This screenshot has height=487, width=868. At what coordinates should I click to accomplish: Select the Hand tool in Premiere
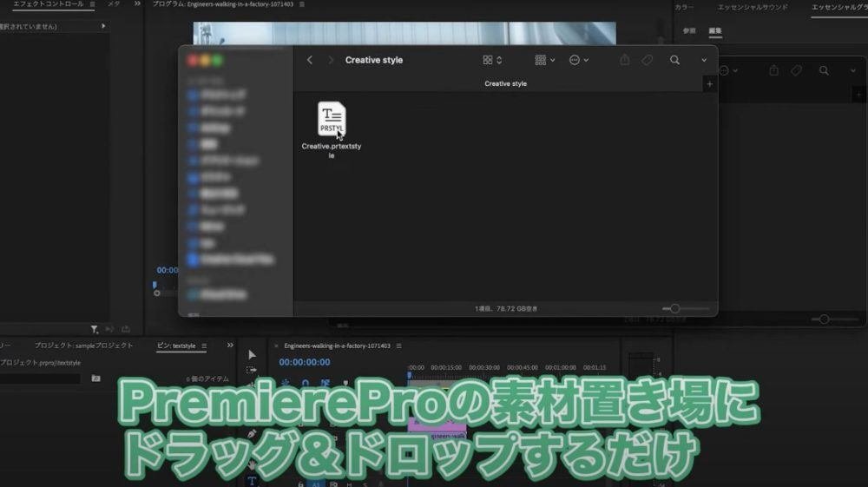coord(252,464)
